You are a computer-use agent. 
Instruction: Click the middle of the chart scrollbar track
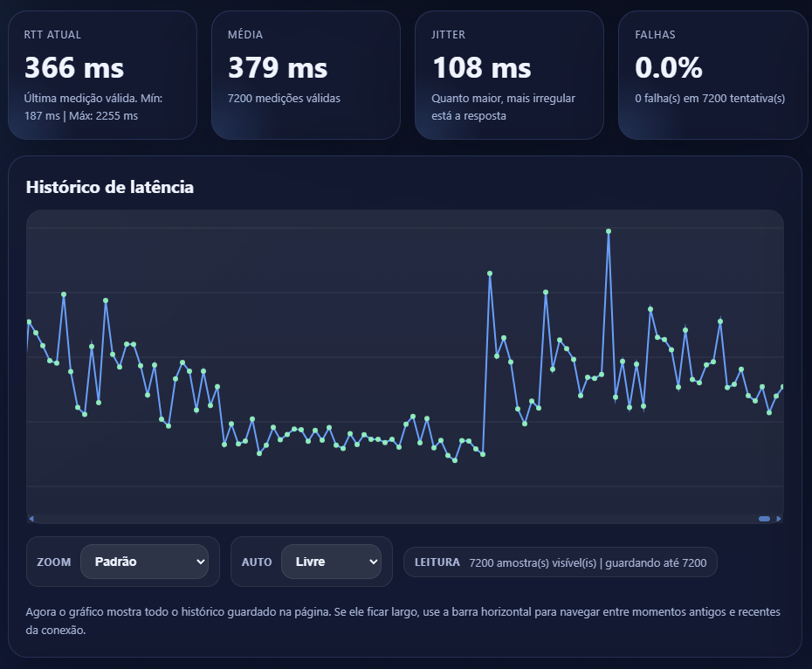(405, 519)
